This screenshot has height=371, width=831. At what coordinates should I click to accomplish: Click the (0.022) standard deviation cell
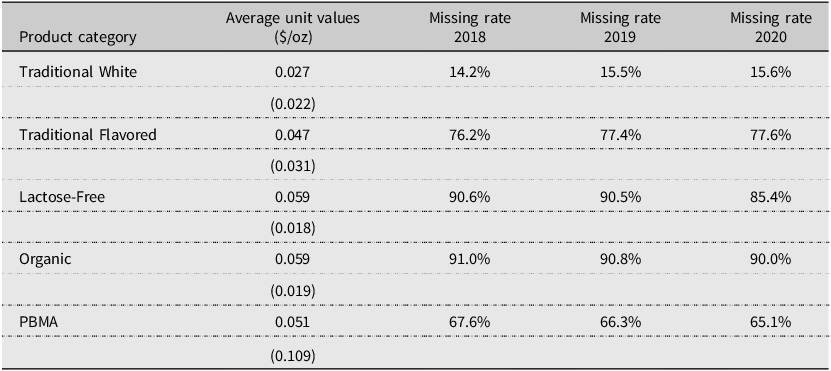tap(293, 103)
